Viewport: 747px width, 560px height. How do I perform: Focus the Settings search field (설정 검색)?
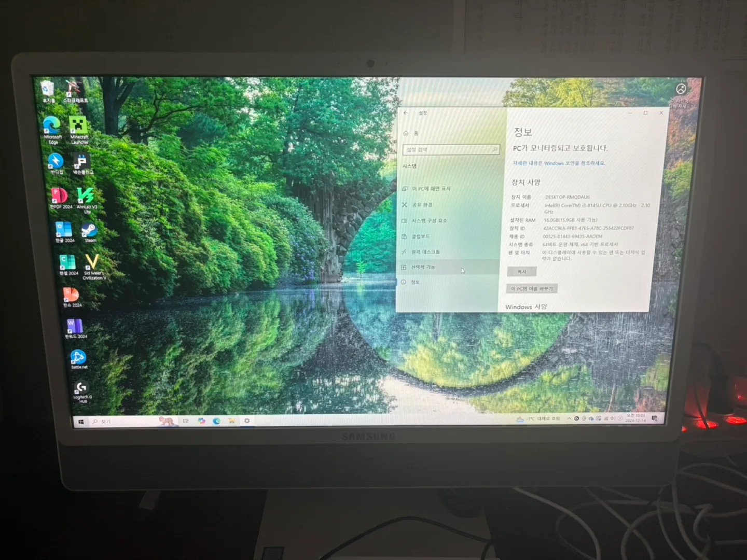451,150
